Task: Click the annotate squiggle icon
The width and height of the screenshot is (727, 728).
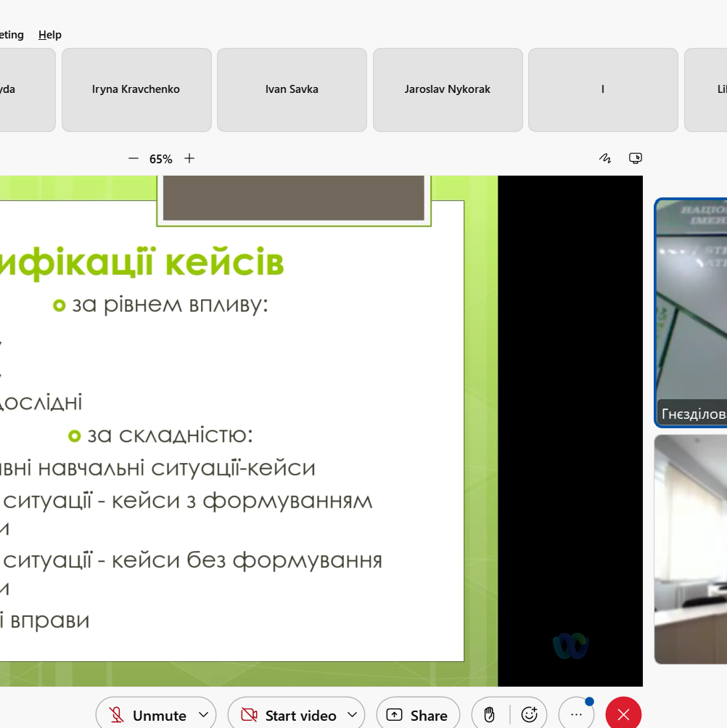Action: click(x=605, y=158)
